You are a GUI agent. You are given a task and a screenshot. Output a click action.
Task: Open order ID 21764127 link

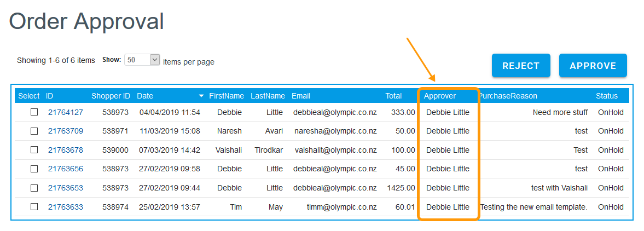pos(66,112)
